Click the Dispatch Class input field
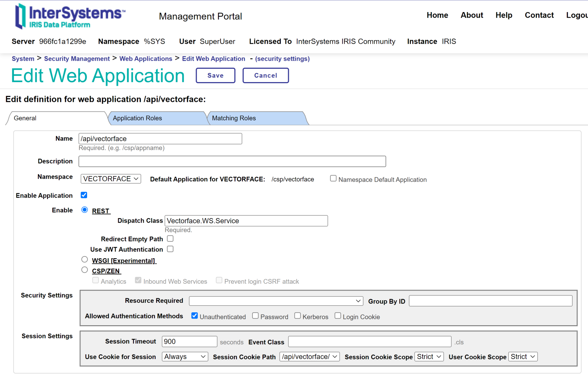Image resolution: width=588 pixels, height=376 pixels. coord(246,221)
